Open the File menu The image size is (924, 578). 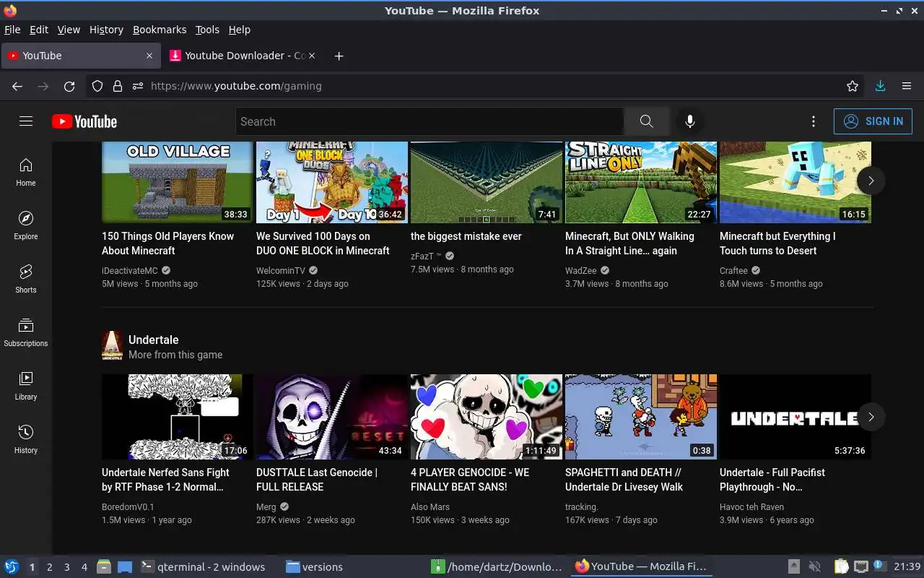coord(12,30)
